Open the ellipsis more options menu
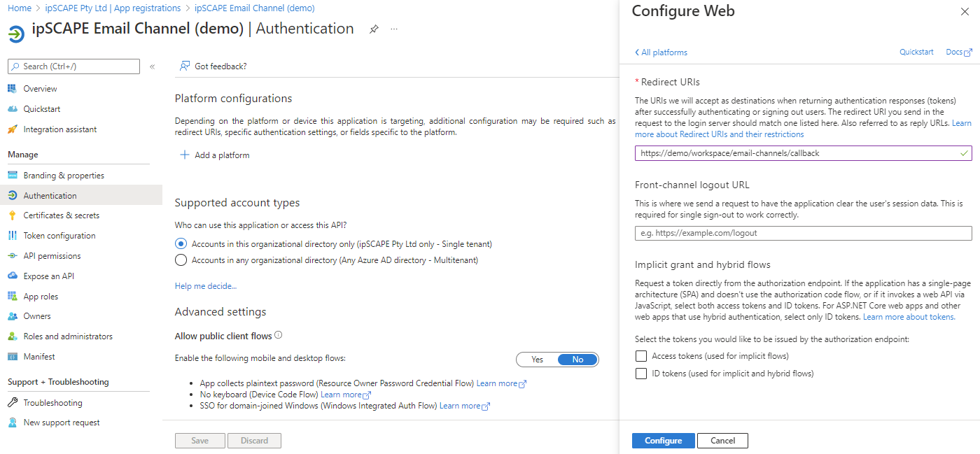Screen dimensions: 980x454 point(394,29)
